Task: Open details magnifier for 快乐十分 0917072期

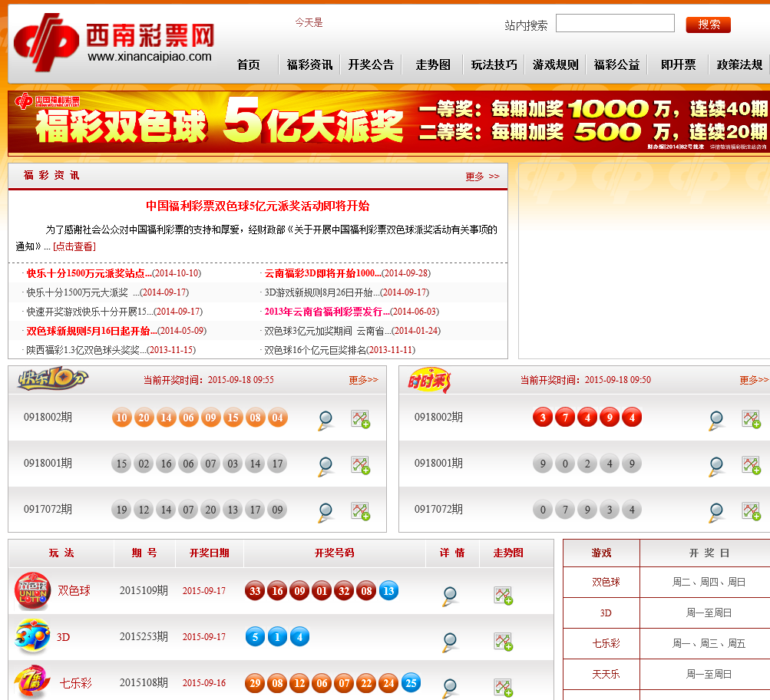Action: [326, 513]
